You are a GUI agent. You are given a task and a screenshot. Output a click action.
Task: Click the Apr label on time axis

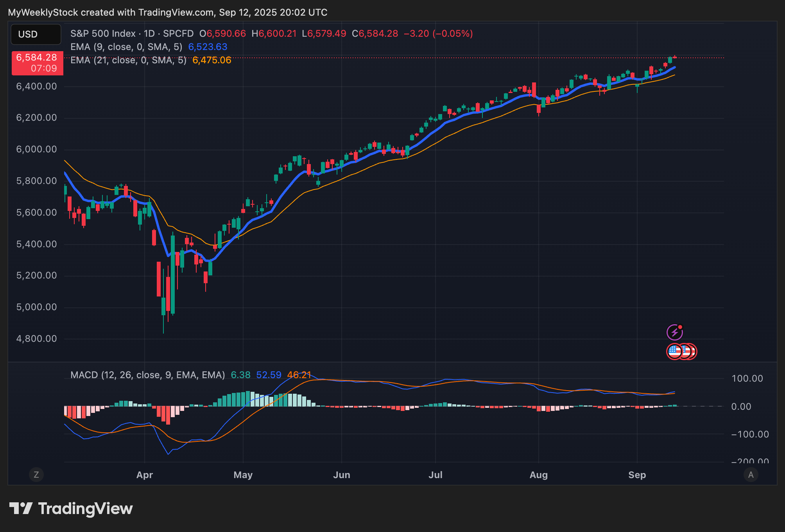coord(144,475)
